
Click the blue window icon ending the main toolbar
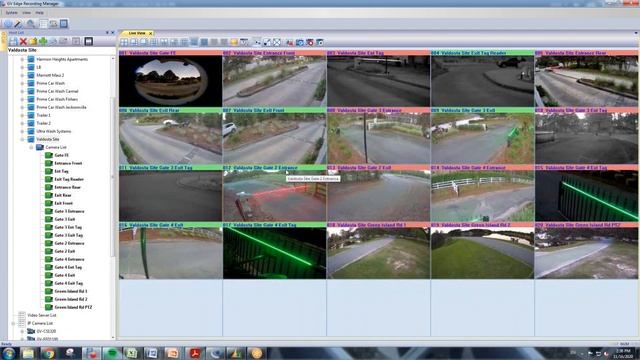[64, 24]
